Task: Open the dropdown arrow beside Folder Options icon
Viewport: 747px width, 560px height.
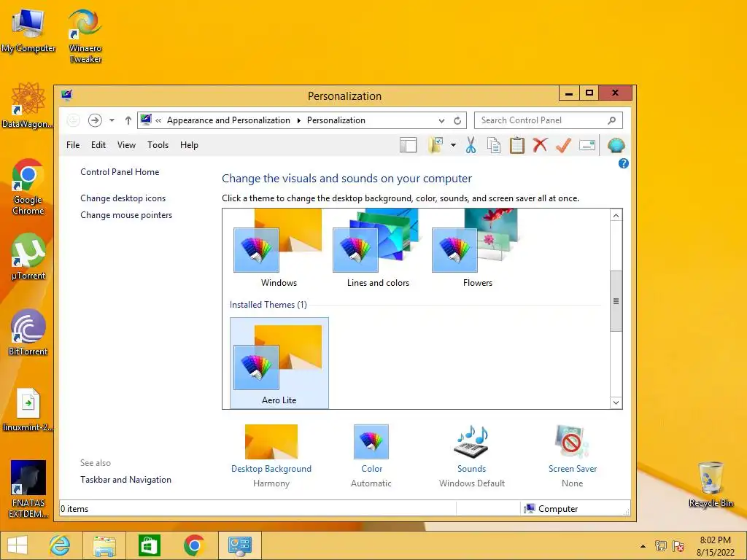Action: [453, 145]
